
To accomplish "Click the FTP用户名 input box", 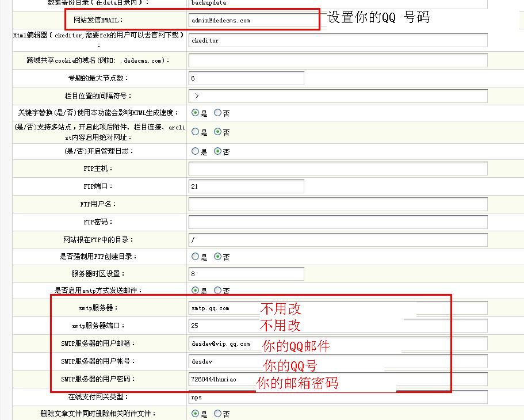I will pyautogui.click(x=336, y=204).
